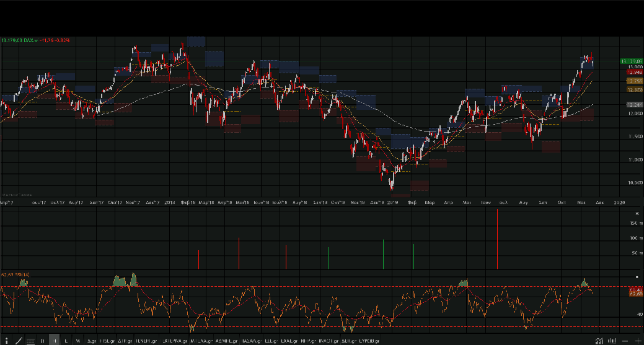Screen dimensions: 644x345
Task: Switch chart type using the bar chart icon
Action: (612, 341)
